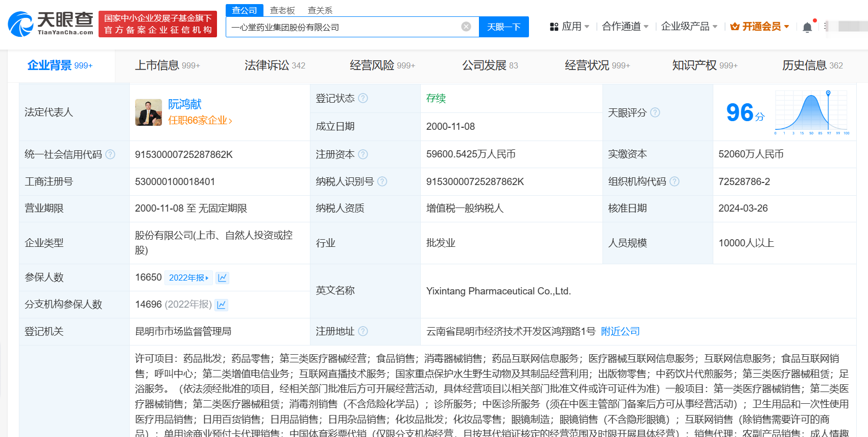Click help icon next to 组织机构代码
Image resolution: width=868 pixels, height=437 pixels.
tap(674, 181)
